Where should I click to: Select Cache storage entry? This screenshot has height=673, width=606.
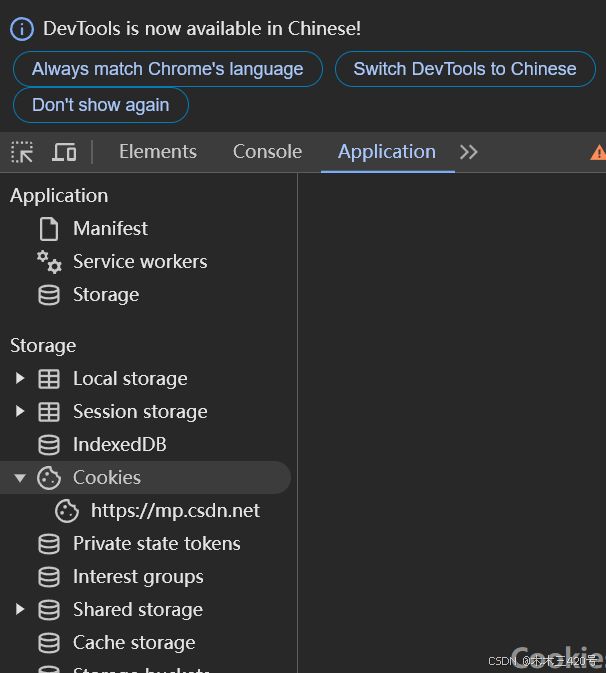(x=134, y=643)
